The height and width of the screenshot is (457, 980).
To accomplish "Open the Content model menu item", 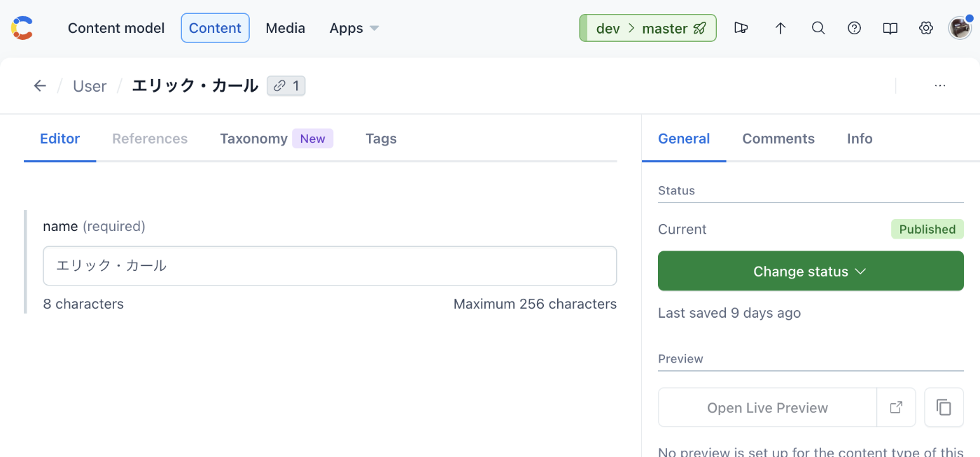I will point(116,28).
